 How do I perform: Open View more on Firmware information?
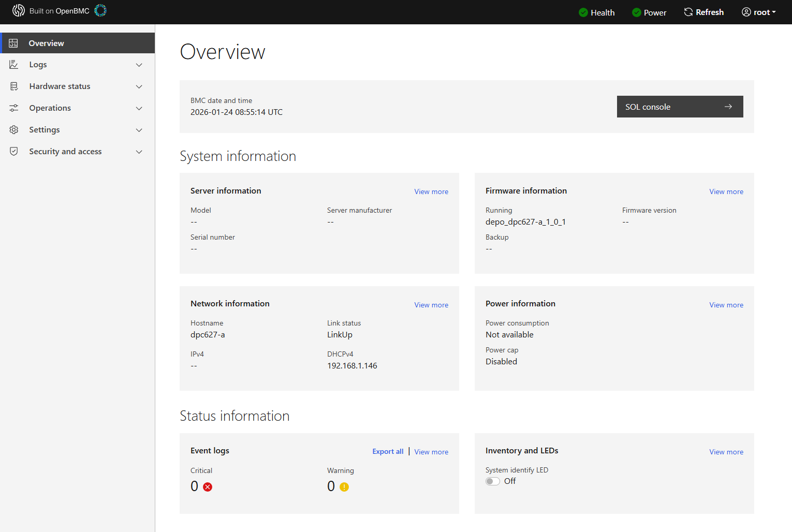coord(726,191)
